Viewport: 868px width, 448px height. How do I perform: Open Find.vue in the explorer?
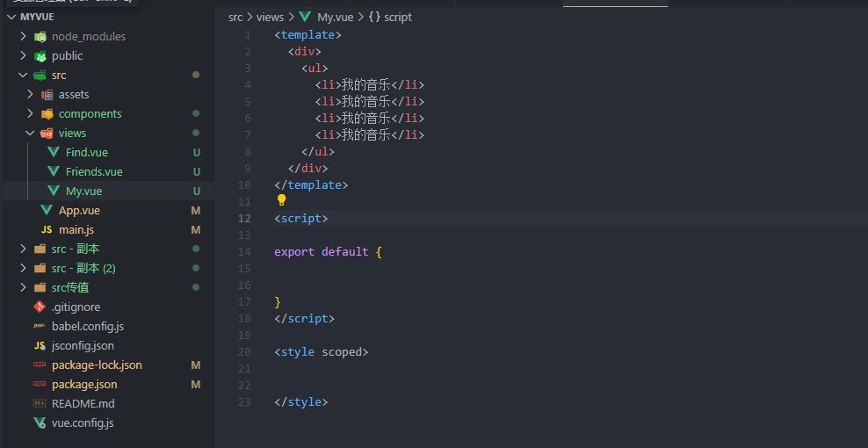pyautogui.click(x=86, y=152)
